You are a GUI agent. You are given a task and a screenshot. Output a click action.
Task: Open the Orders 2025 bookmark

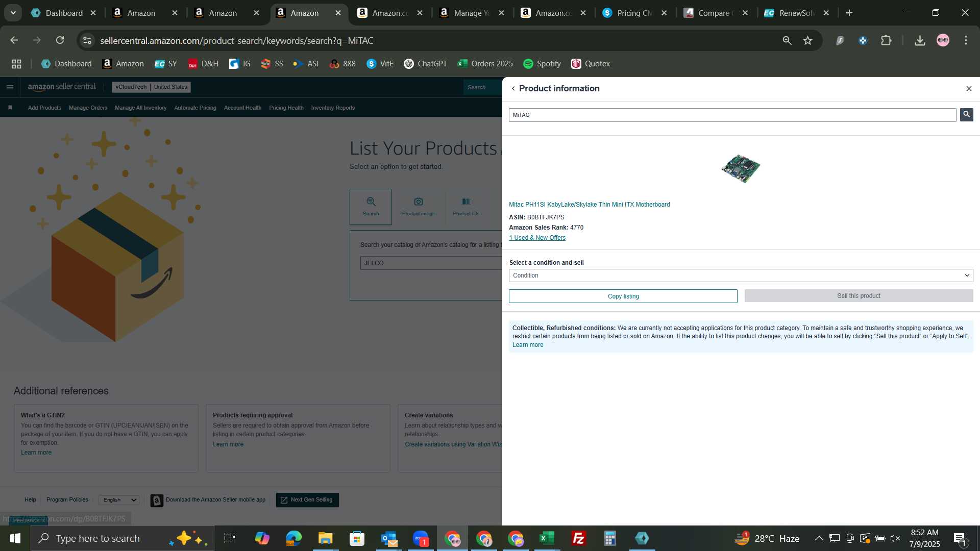485,64
